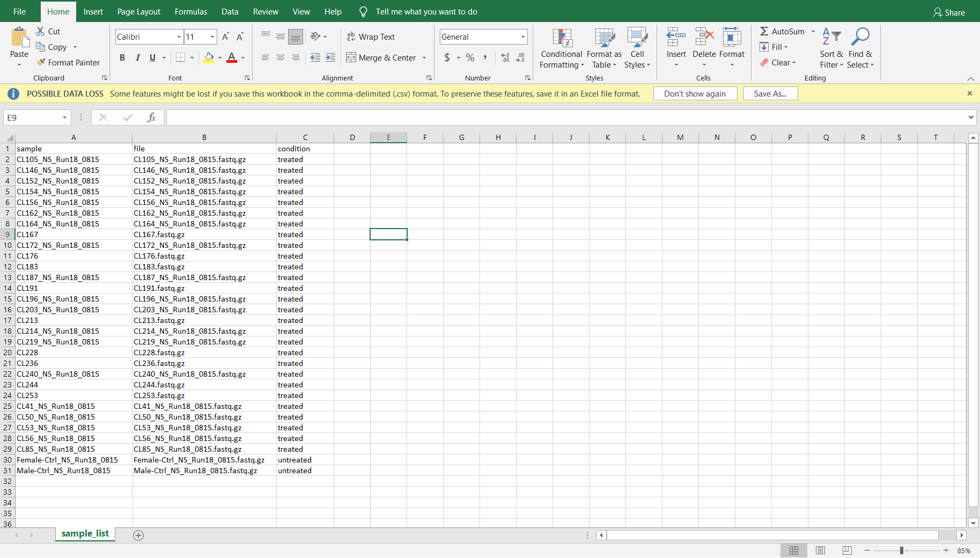Click Increase Decimal icon
The height and width of the screenshot is (558, 980).
point(505,57)
